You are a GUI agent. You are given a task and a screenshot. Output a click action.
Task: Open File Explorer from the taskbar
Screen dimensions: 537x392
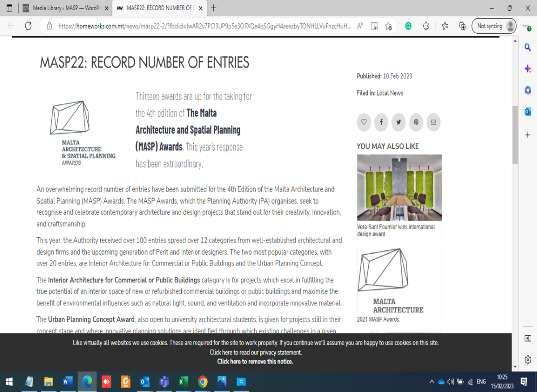tap(48, 382)
